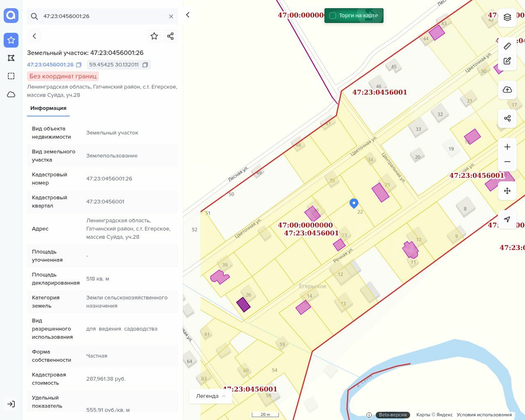The width and height of the screenshot is (525, 420).
Task: Add parcel to favorites with star icon
Action: click(x=154, y=36)
